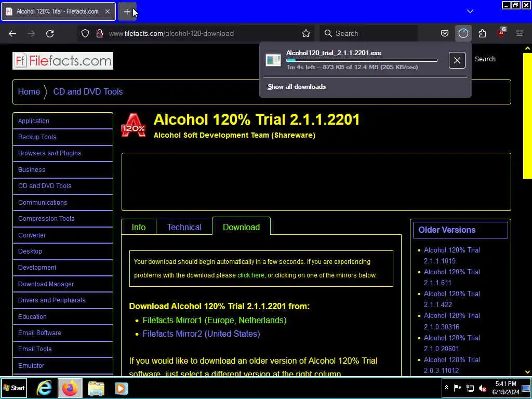This screenshot has width=532, height=399.
Task: Go back to the previous page
Action: (12, 33)
